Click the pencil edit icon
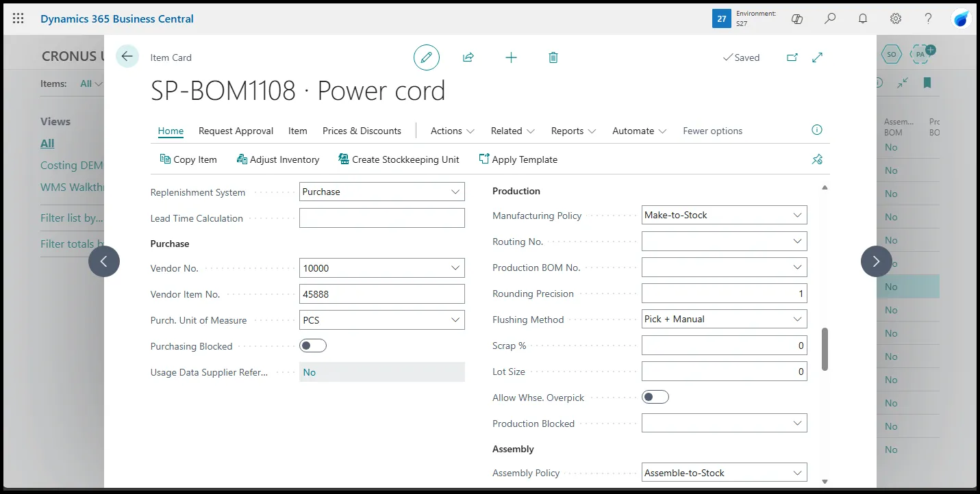 [427, 57]
